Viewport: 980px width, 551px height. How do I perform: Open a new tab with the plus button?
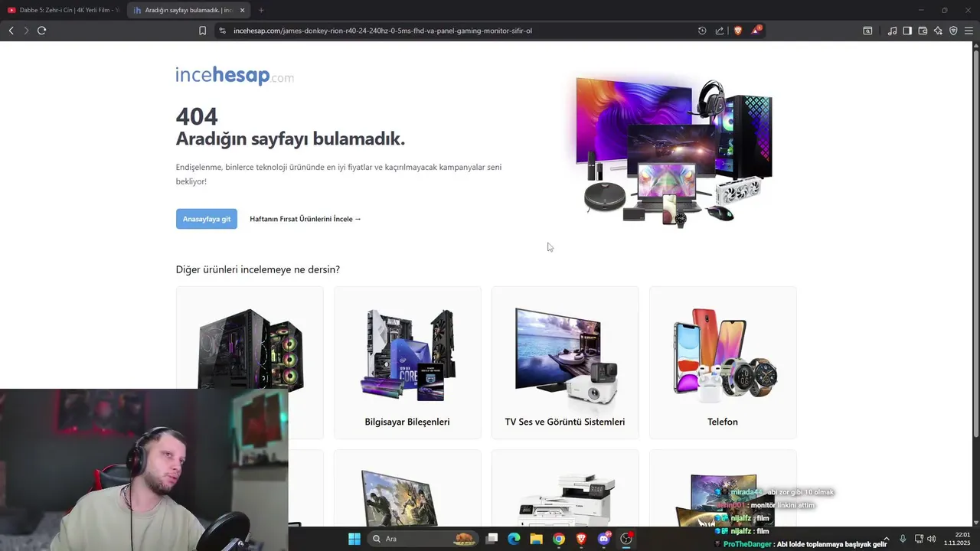(261, 10)
